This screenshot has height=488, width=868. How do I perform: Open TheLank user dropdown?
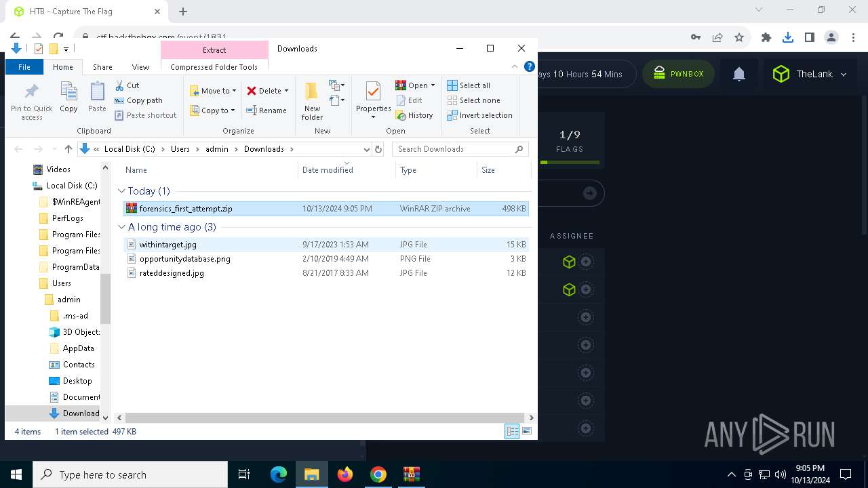click(810, 74)
